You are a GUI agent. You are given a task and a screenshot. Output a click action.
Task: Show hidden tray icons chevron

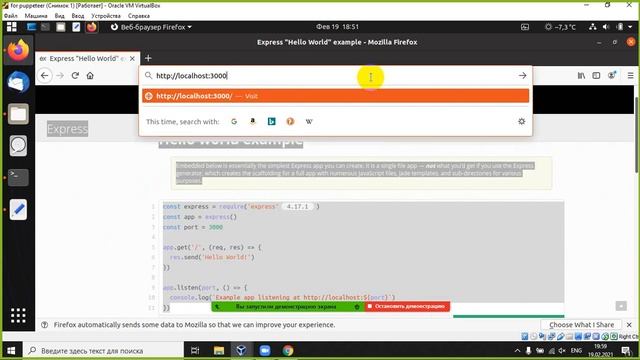(518, 351)
